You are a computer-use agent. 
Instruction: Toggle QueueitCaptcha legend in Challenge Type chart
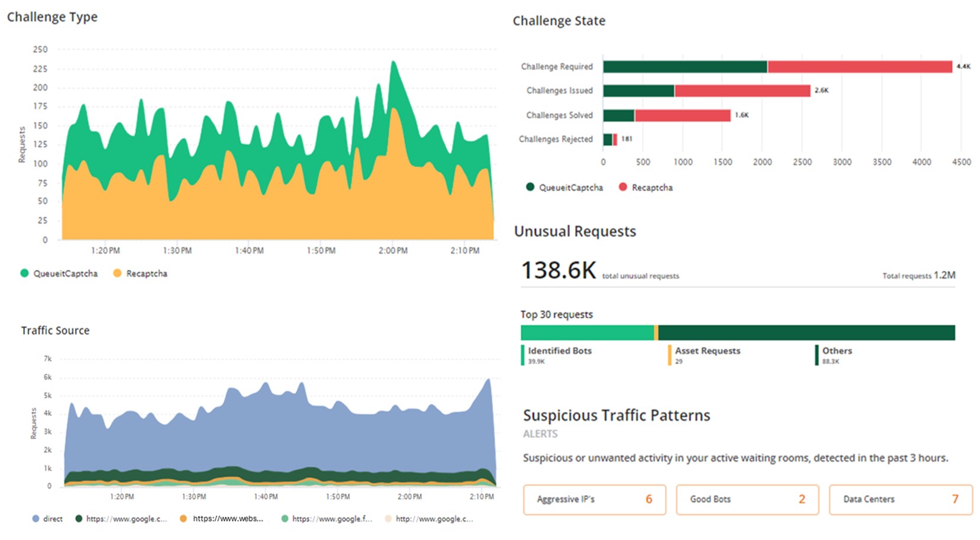(59, 273)
